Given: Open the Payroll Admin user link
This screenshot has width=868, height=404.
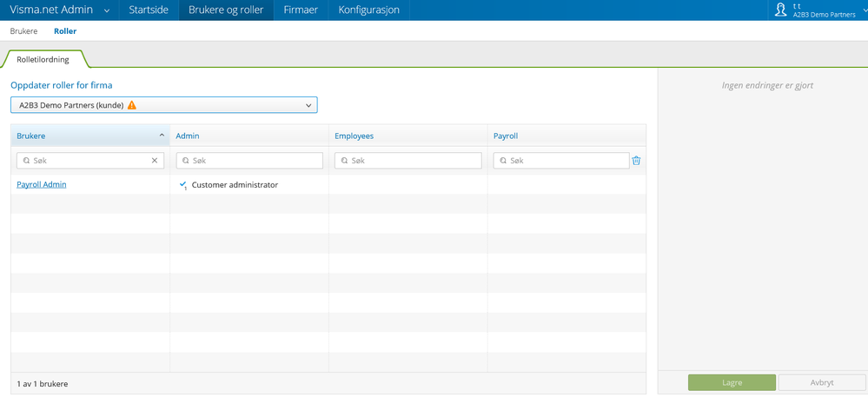Looking at the screenshot, I should [x=42, y=184].
